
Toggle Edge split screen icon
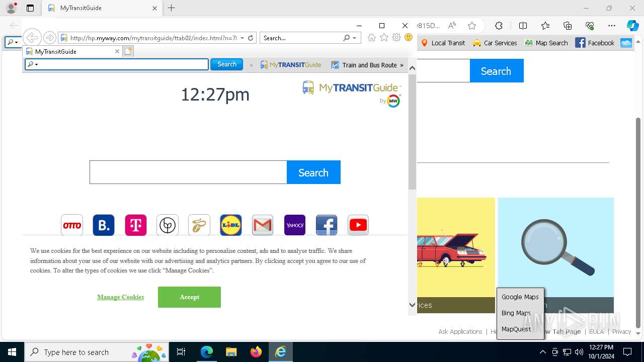coord(523,26)
